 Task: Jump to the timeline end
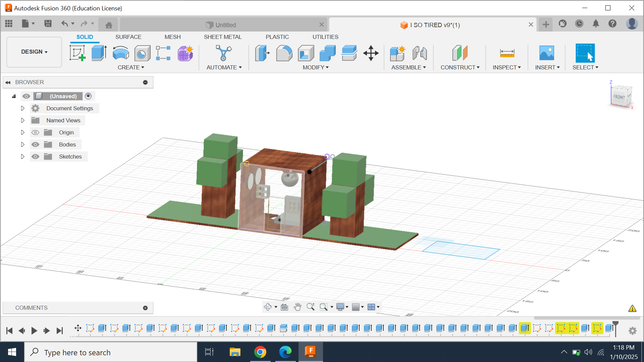[60, 331]
